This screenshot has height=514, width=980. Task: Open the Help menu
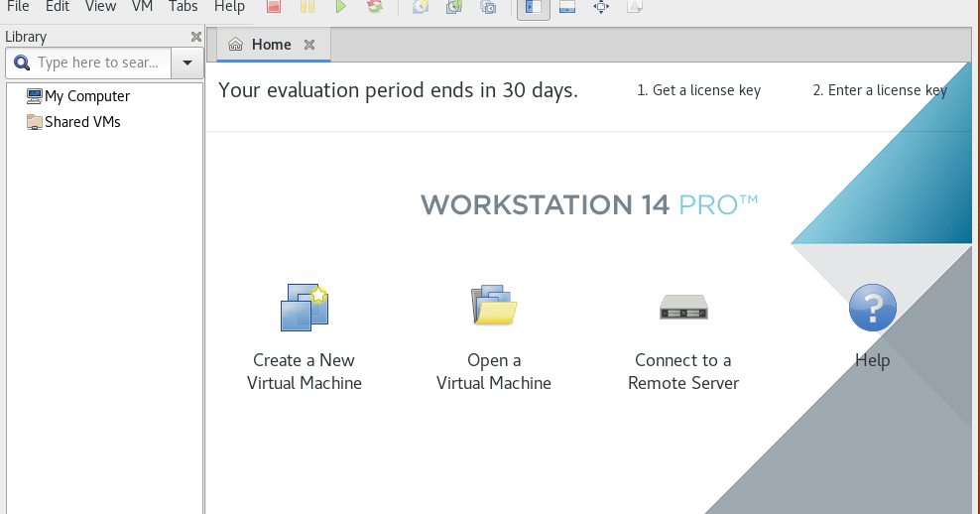click(x=229, y=7)
